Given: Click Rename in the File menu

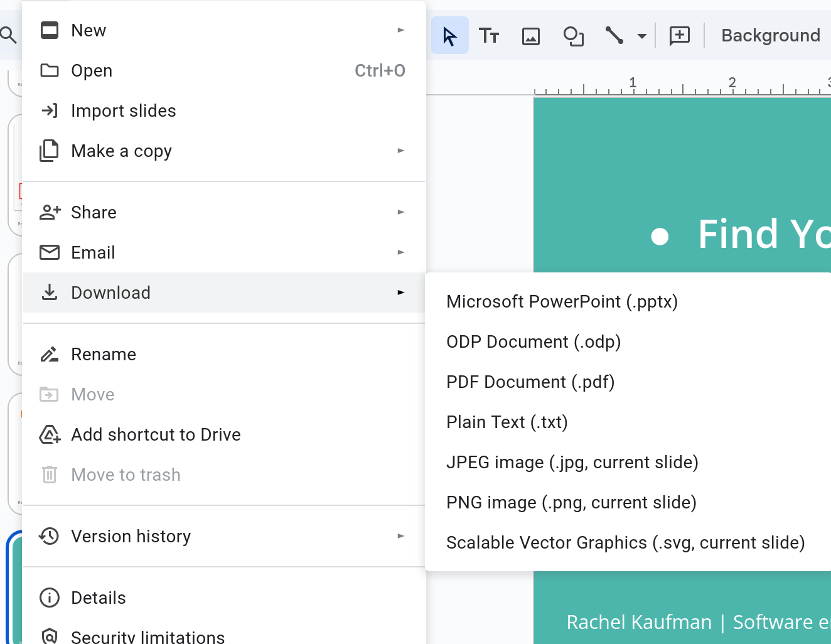Looking at the screenshot, I should tap(104, 355).
